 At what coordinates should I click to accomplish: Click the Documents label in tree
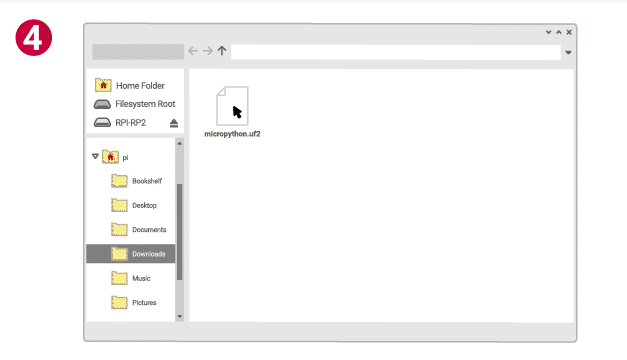149,230
